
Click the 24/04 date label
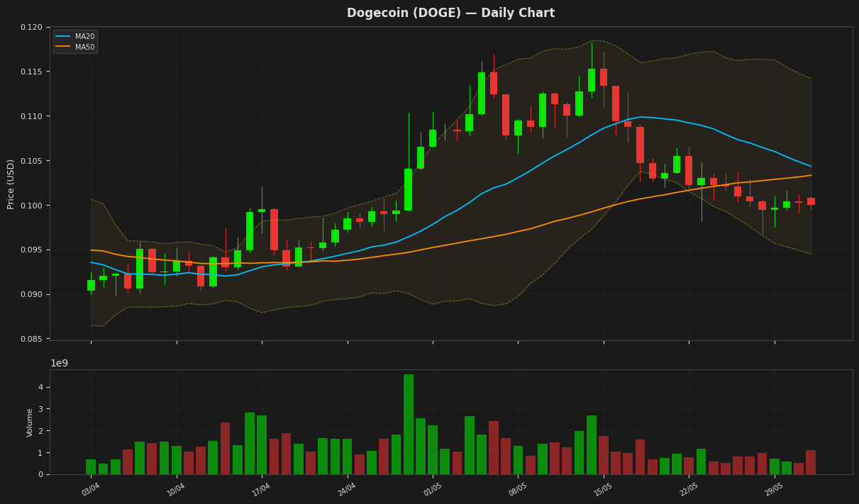pos(347,489)
